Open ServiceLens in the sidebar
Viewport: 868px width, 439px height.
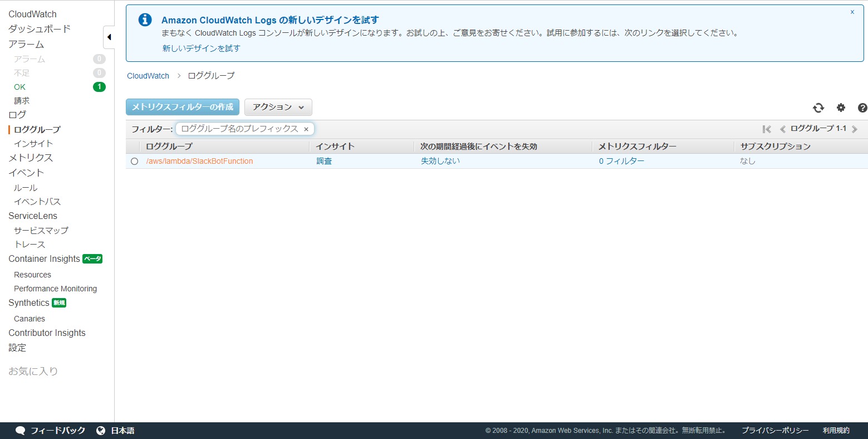click(x=33, y=216)
